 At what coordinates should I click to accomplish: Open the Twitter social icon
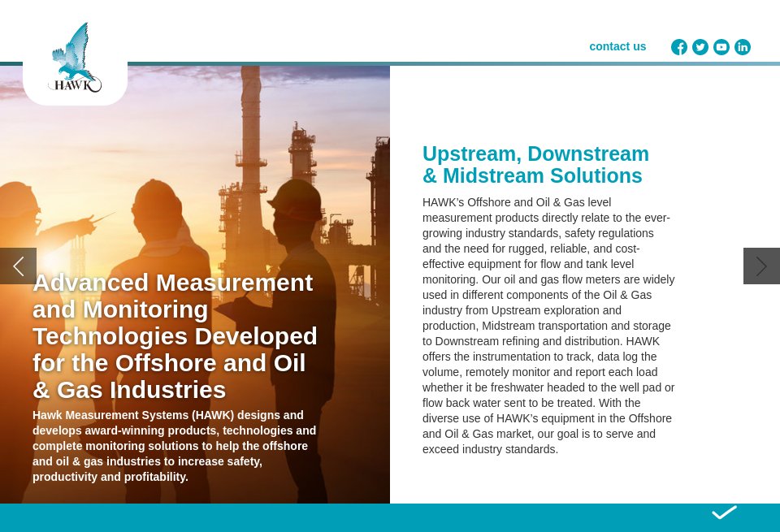point(700,47)
